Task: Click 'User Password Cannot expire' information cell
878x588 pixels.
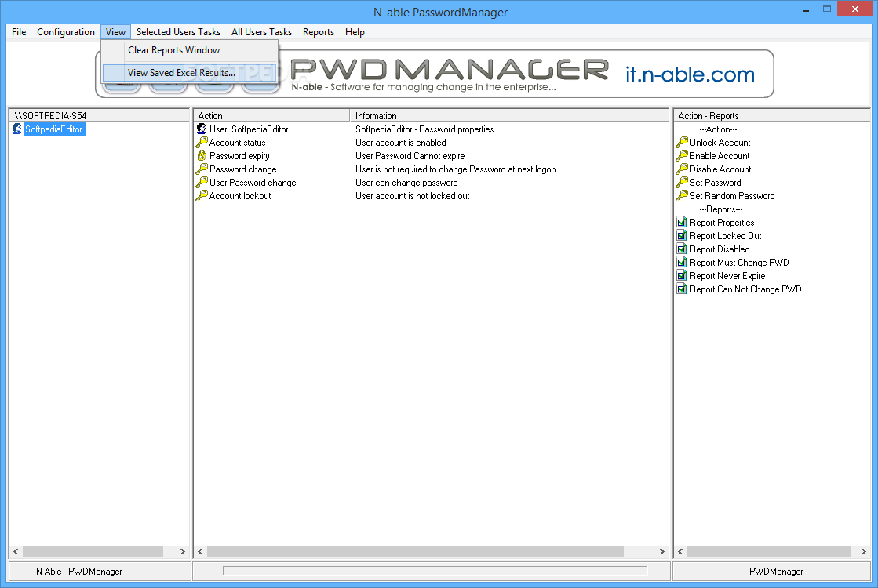Action: point(410,156)
